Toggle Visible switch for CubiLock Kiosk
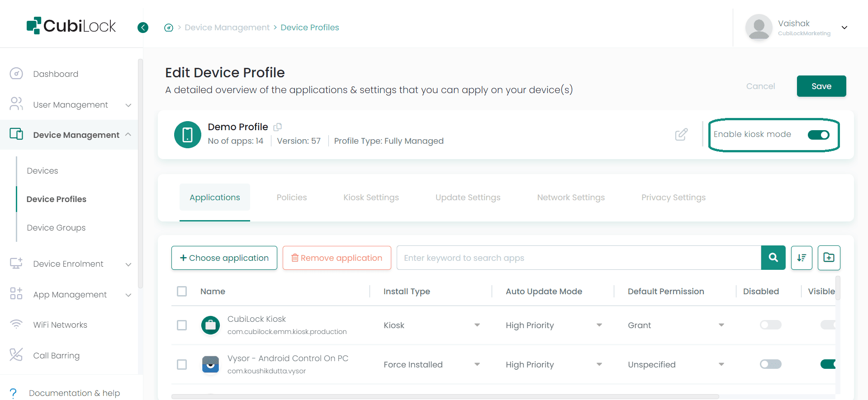Screen dimensions: 868x400 coord(828,325)
